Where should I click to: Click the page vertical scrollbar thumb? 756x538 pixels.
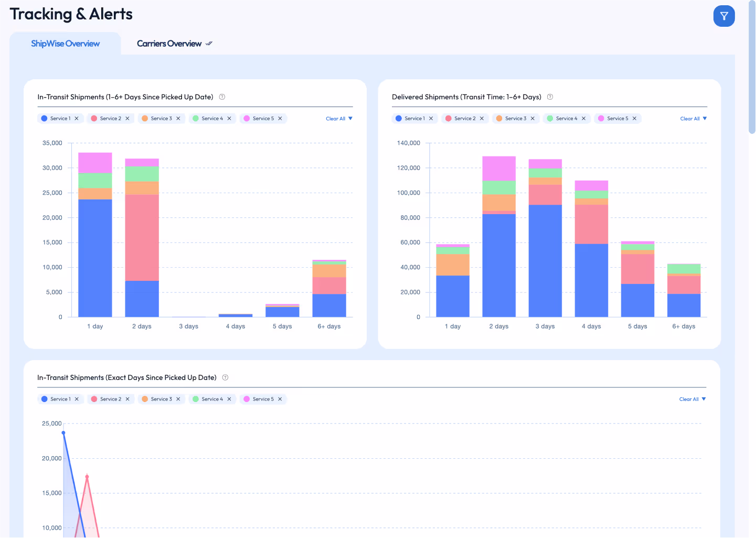click(x=752, y=67)
